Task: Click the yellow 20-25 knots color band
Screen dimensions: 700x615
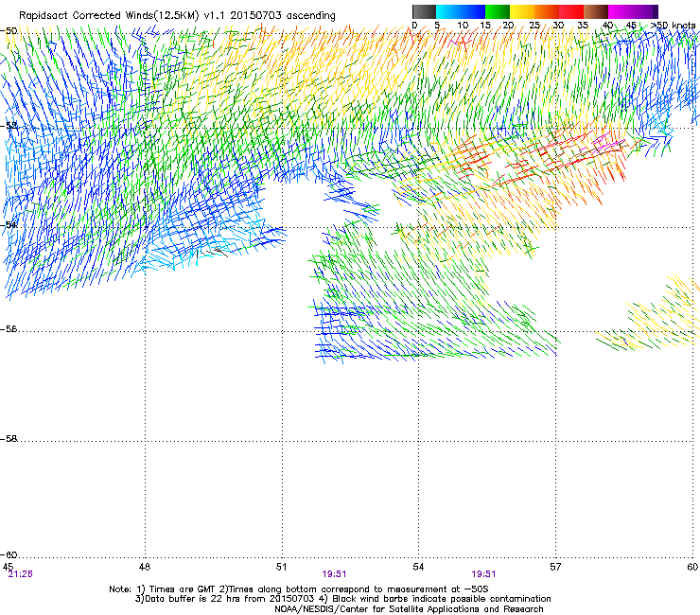Action: point(522,11)
